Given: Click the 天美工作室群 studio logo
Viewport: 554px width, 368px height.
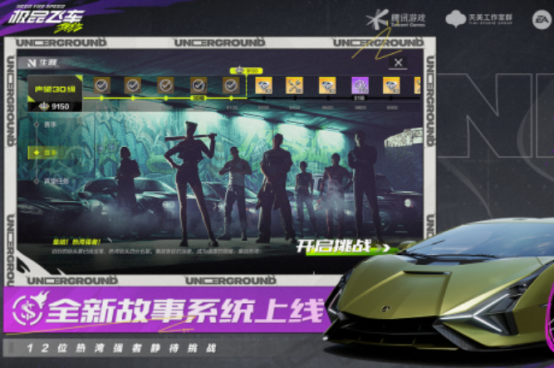Looking at the screenshot, I should click(x=479, y=19).
